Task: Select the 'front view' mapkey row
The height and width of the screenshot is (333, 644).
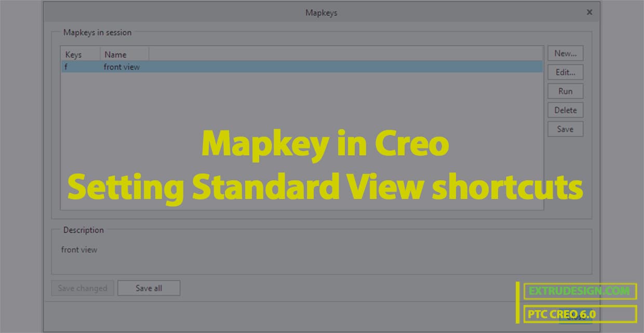Action: (302, 66)
